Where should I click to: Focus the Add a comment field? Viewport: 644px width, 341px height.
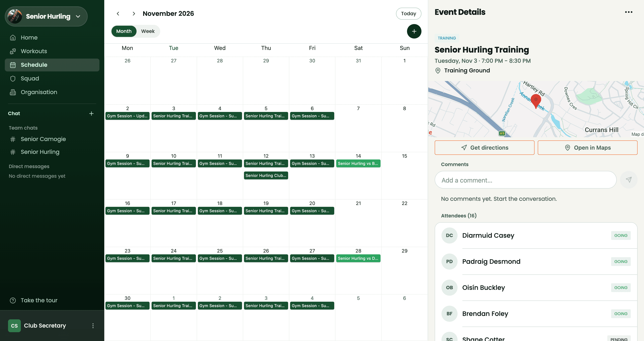click(526, 180)
